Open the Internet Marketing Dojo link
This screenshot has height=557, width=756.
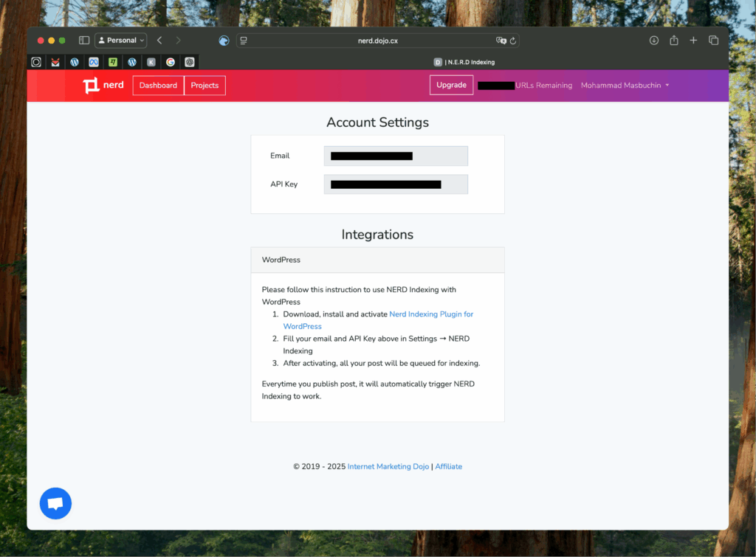[x=388, y=466]
